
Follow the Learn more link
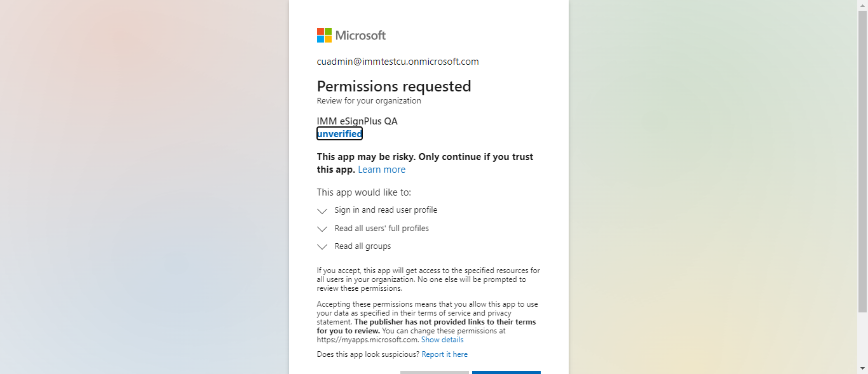click(381, 170)
